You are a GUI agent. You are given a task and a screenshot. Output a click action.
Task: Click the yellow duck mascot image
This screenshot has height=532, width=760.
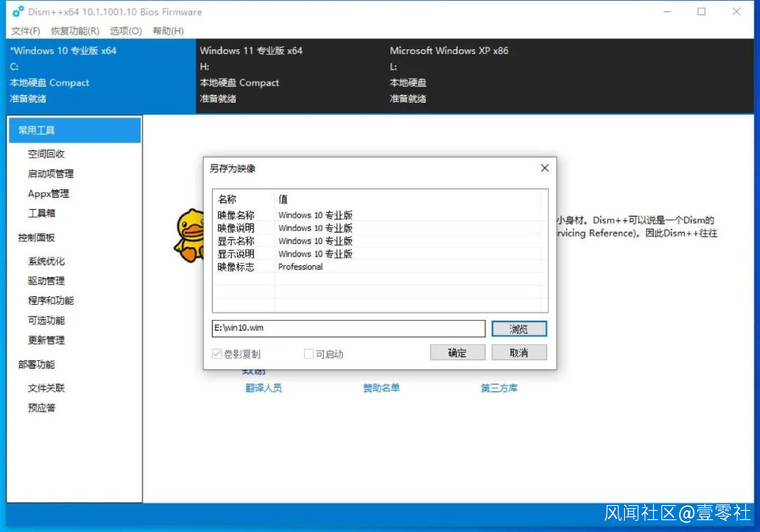[189, 236]
